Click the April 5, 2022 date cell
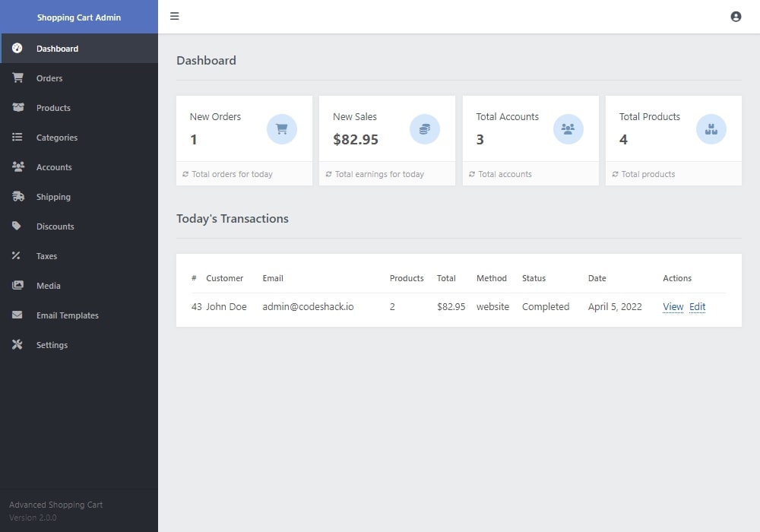This screenshot has width=760, height=532. click(615, 307)
